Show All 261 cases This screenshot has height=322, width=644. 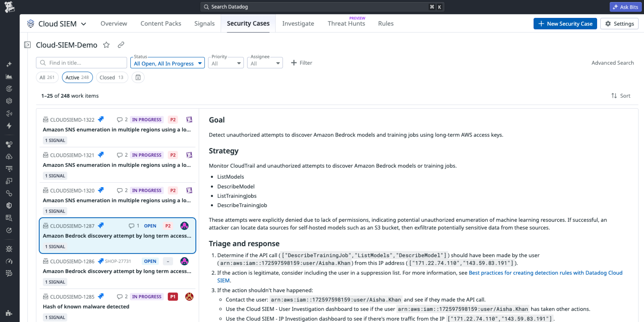coord(47,77)
